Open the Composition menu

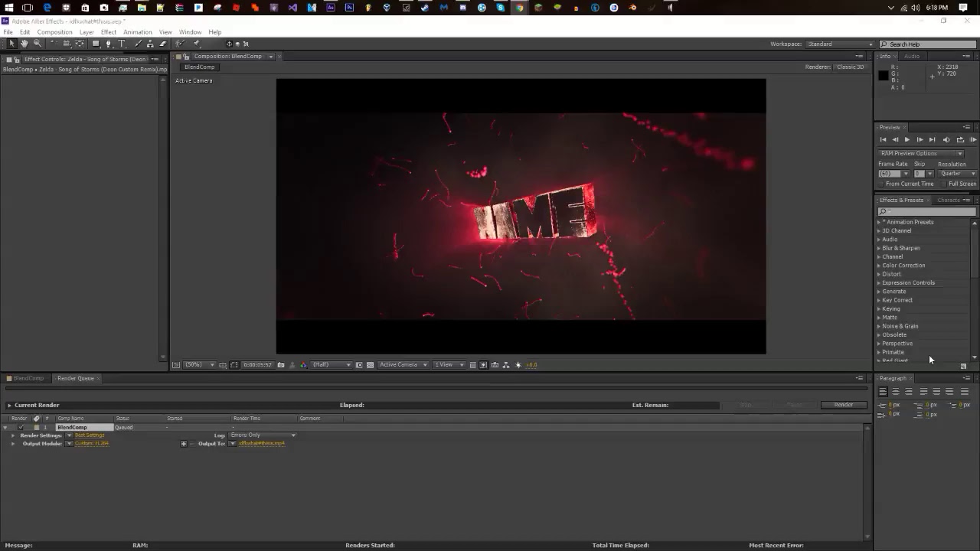pos(54,32)
